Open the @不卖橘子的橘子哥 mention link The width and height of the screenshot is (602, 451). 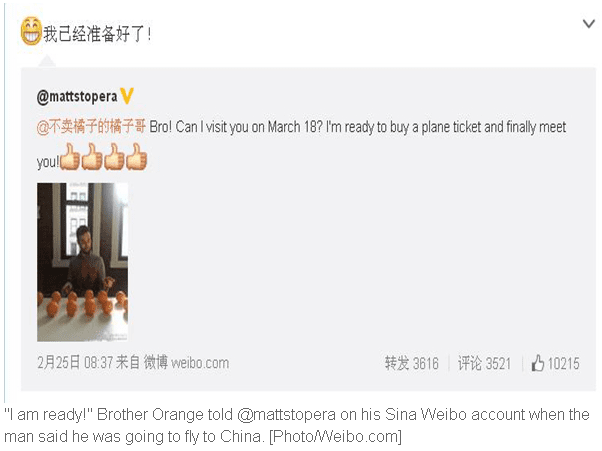91,126
